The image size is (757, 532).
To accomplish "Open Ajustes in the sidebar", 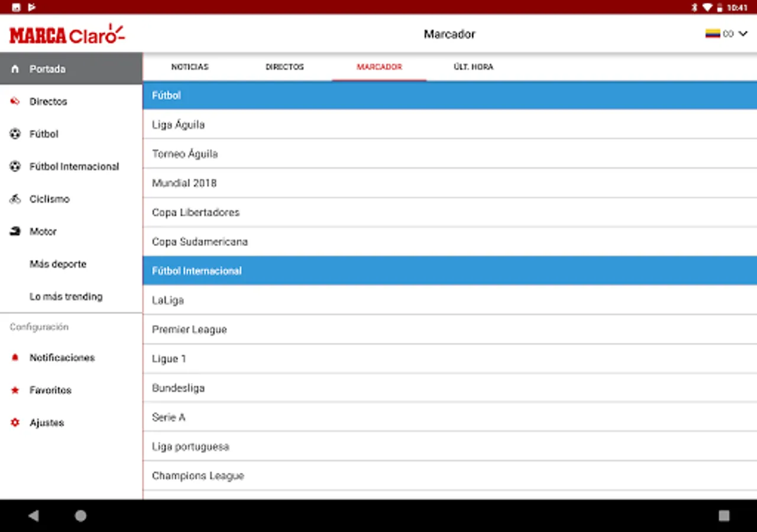I will click(71, 423).
